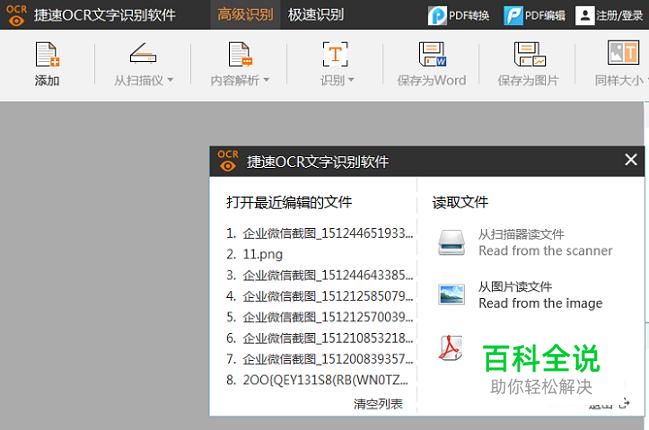Expand the 内容解析 dropdown arrow
Image resolution: width=649 pixels, height=430 pixels.
click(266, 79)
